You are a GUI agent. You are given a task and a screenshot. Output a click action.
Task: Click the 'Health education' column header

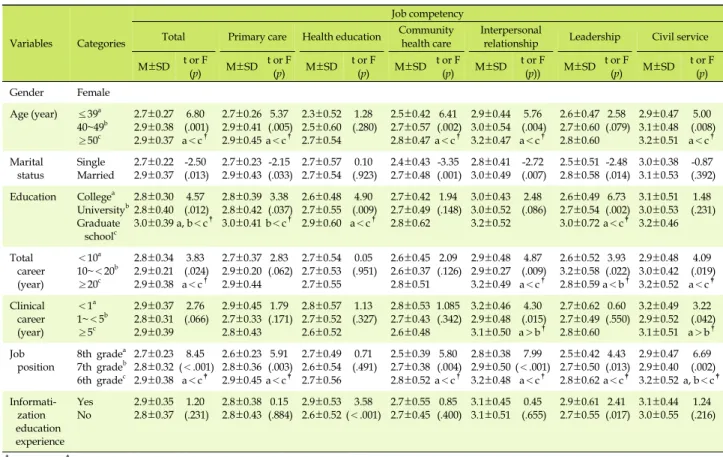pos(342,37)
